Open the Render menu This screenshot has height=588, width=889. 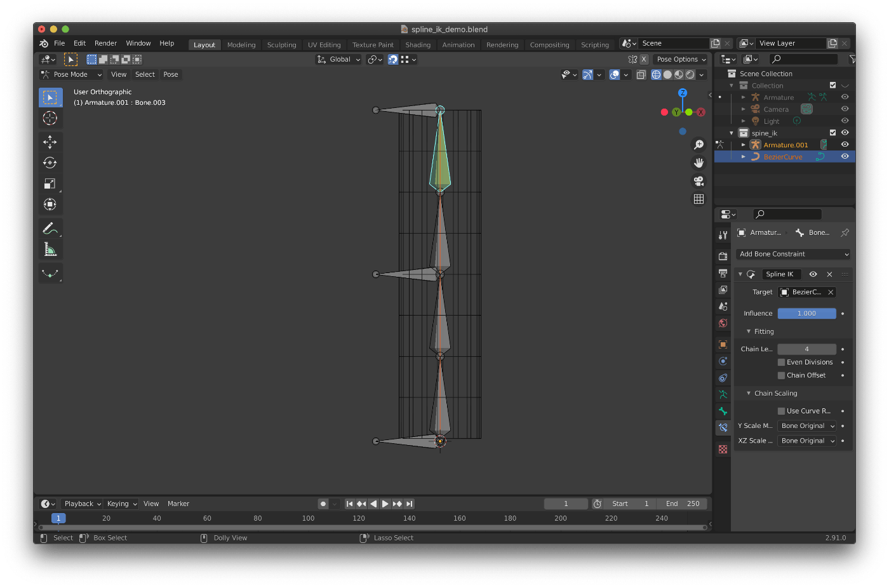coord(105,43)
